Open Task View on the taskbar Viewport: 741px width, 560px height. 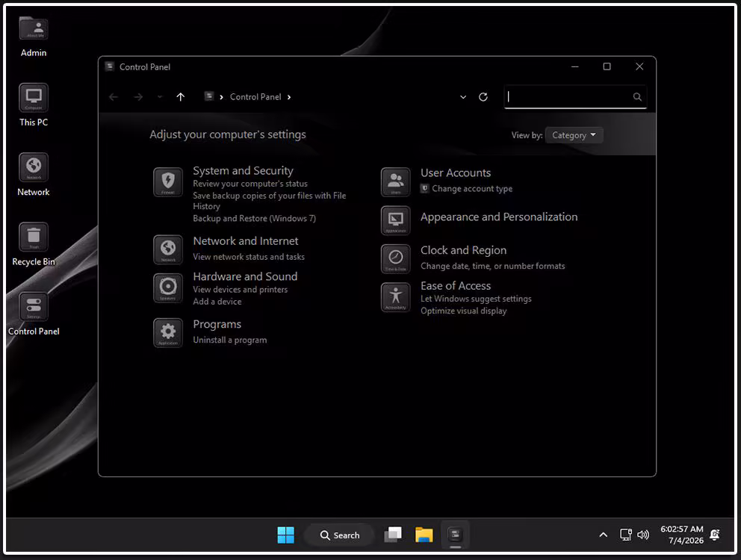(393, 535)
